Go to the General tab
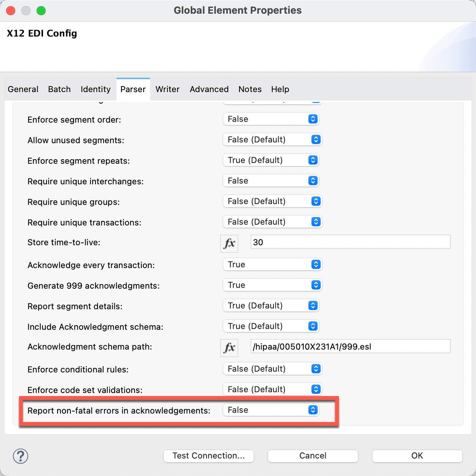 23,89
